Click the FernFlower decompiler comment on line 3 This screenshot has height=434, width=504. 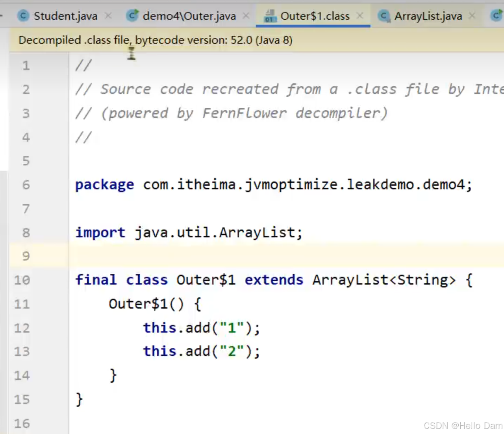click(232, 113)
